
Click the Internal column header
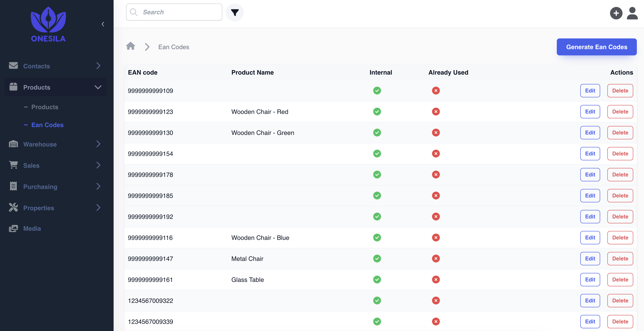tap(381, 72)
